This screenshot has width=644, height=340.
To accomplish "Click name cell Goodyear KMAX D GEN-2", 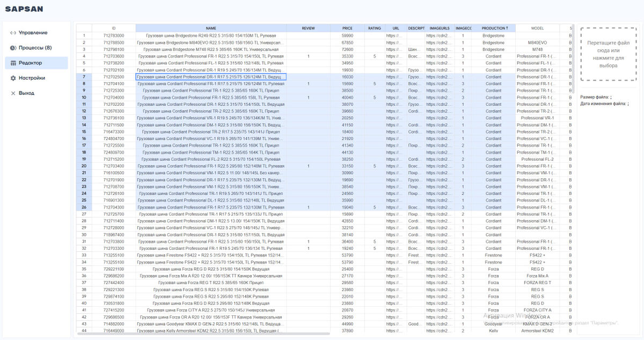I will coord(211,324).
